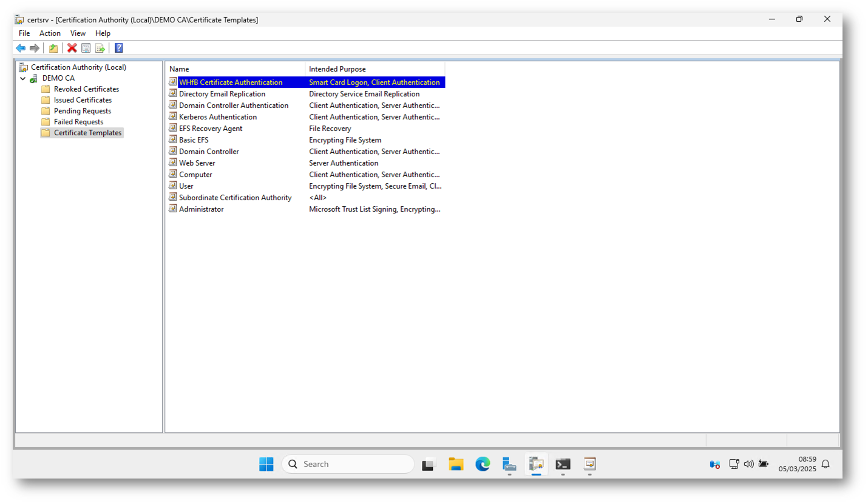Click the Basic EFS template icon
Screen dimensions: 868x504
coord(173,139)
